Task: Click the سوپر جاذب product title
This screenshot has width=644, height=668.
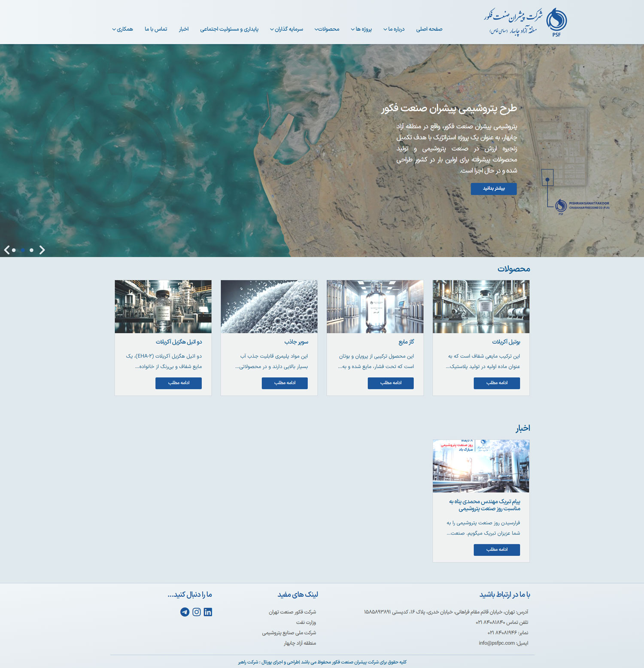Action: tap(296, 342)
